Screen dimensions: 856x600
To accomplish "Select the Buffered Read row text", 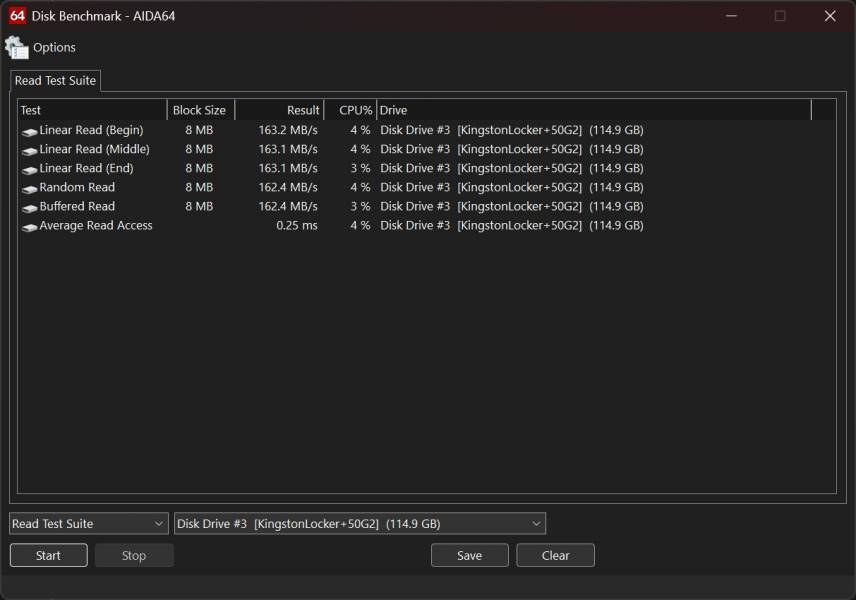I will coord(77,206).
